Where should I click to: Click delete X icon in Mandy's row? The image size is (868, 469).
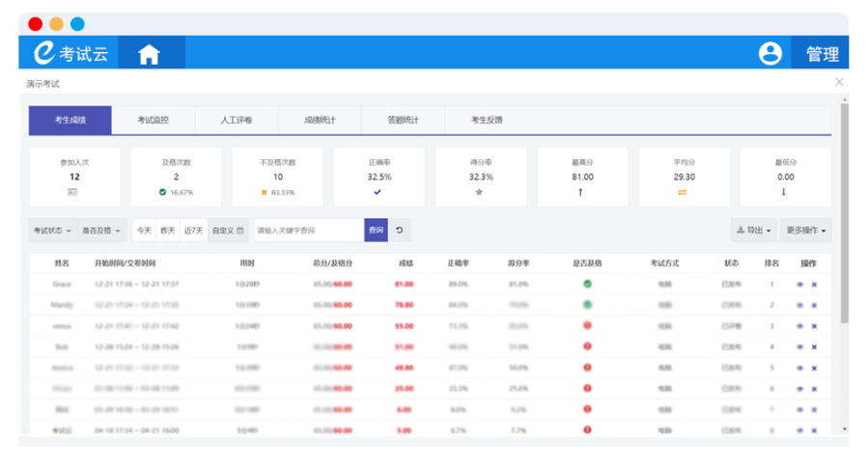pyautogui.click(x=814, y=305)
